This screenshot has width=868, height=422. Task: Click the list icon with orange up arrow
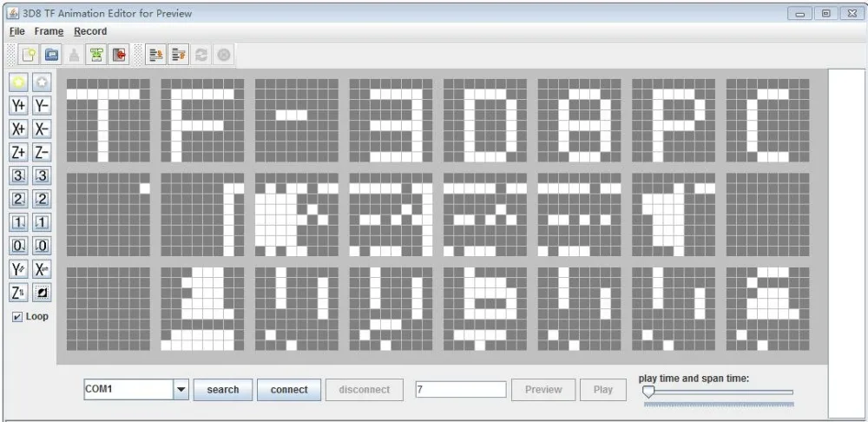point(178,55)
